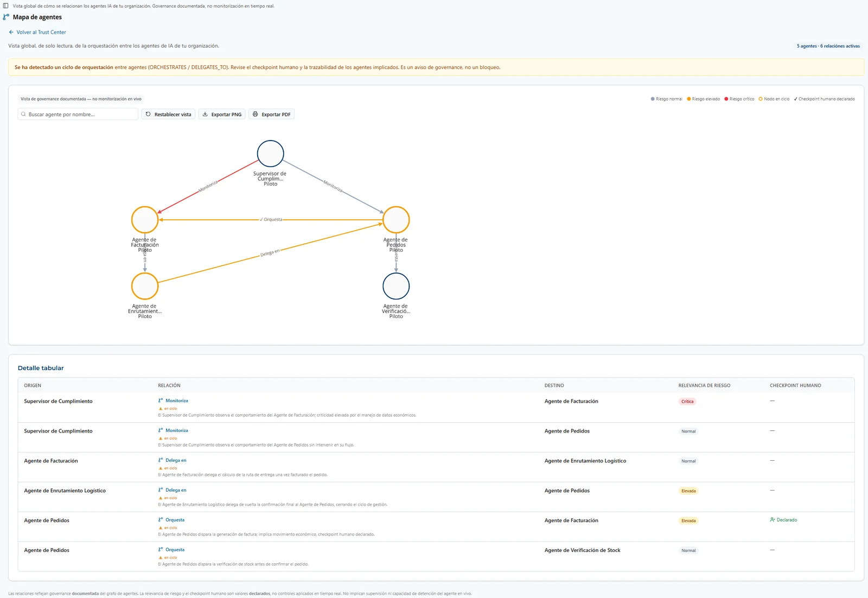Screen dimensions: 868x598
Task: Click Restablecer vista button
Action: 168,114
